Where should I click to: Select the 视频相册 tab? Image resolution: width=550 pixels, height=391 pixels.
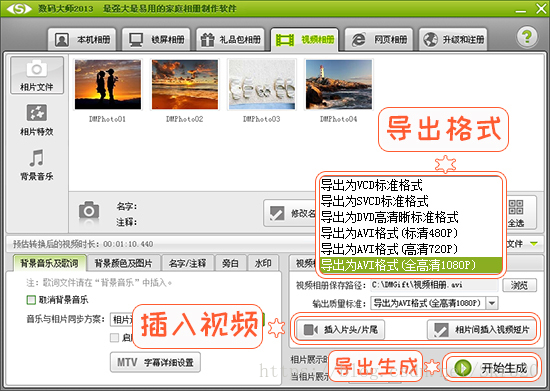(304, 40)
